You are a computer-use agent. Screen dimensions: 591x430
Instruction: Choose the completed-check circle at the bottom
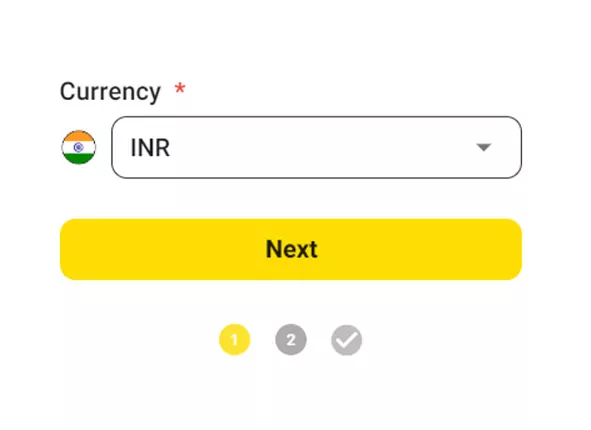coord(346,340)
